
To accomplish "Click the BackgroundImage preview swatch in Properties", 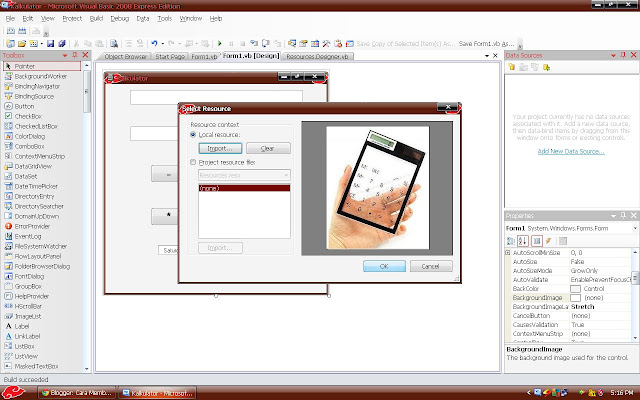I will 575,298.
